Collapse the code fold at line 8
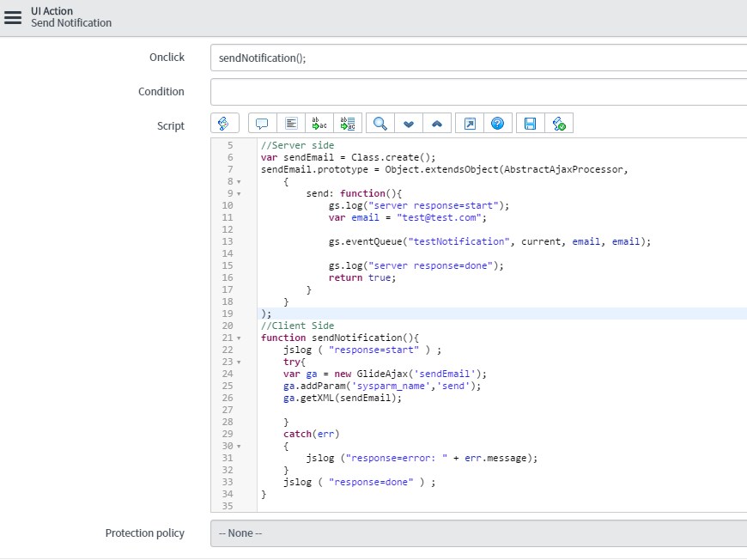 pos(239,181)
